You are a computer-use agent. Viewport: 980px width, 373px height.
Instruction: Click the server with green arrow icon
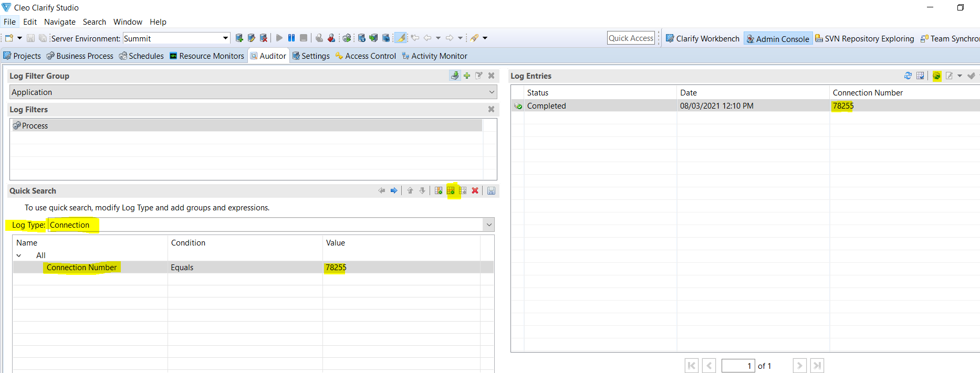click(373, 38)
